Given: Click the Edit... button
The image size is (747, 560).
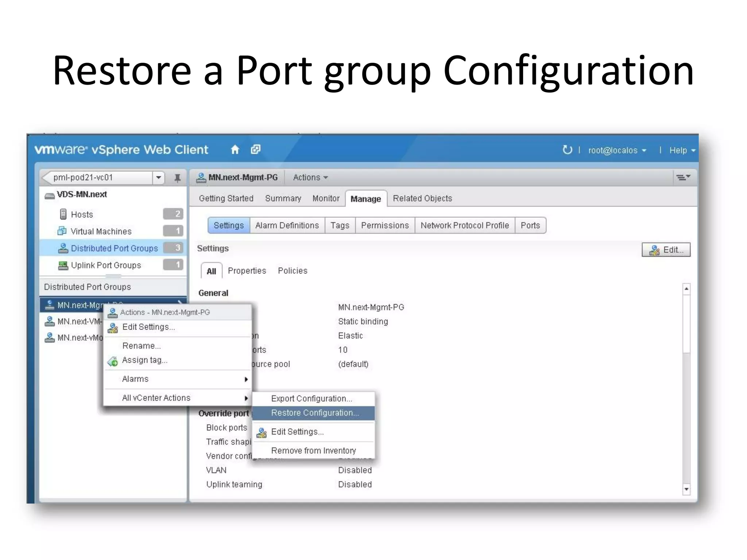Looking at the screenshot, I should tap(666, 250).
